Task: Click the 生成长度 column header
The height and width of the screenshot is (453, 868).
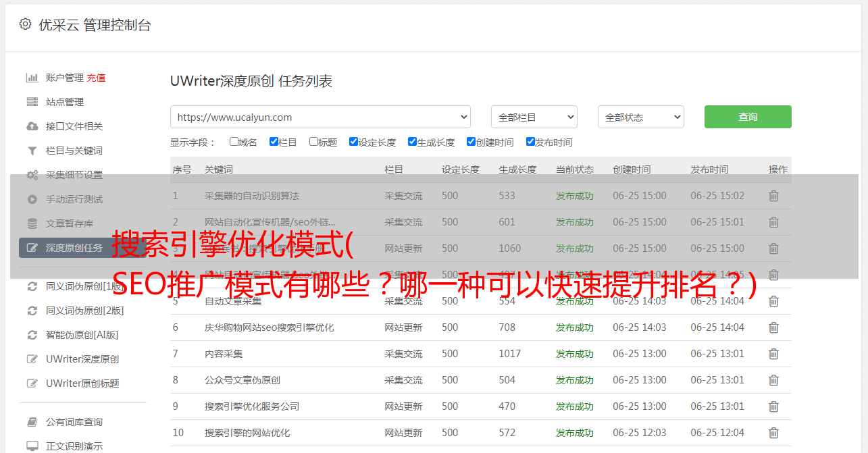Action: 517,169
